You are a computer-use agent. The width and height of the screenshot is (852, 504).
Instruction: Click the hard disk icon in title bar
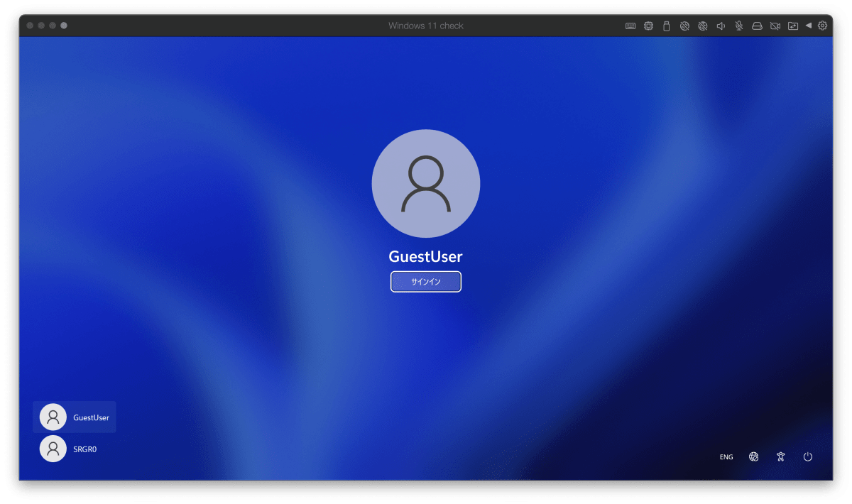757,26
